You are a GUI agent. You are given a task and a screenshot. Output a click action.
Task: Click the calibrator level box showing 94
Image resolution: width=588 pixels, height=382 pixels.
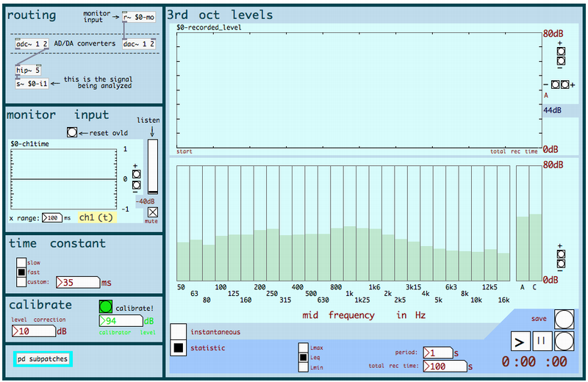(x=121, y=321)
